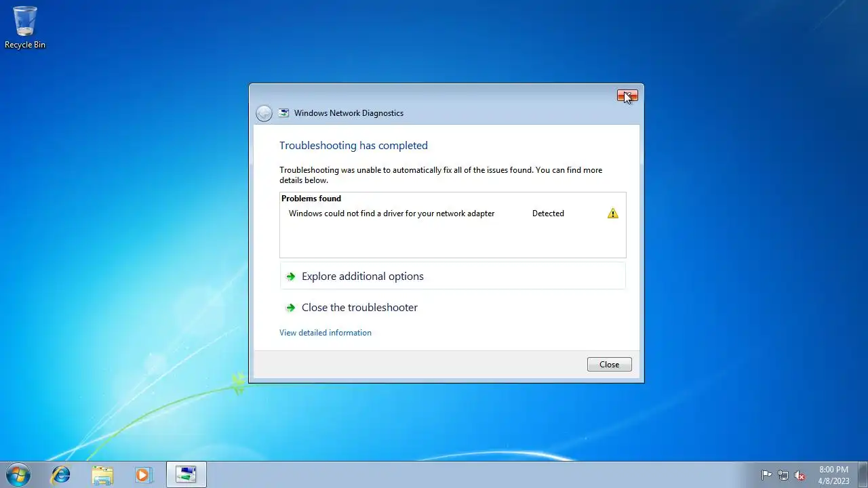Select the network adapter driver problem row
Viewport: 868px width, 488px height.
[x=452, y=213]
